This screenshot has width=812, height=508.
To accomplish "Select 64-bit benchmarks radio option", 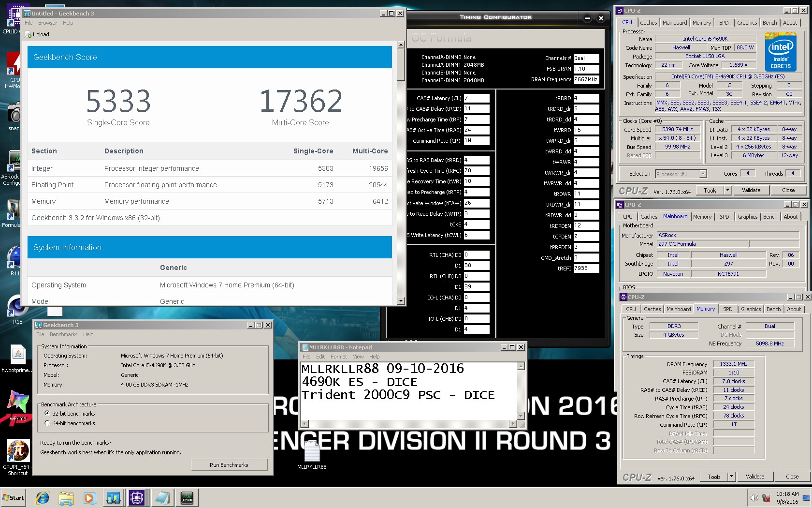I will pos(47,423).
